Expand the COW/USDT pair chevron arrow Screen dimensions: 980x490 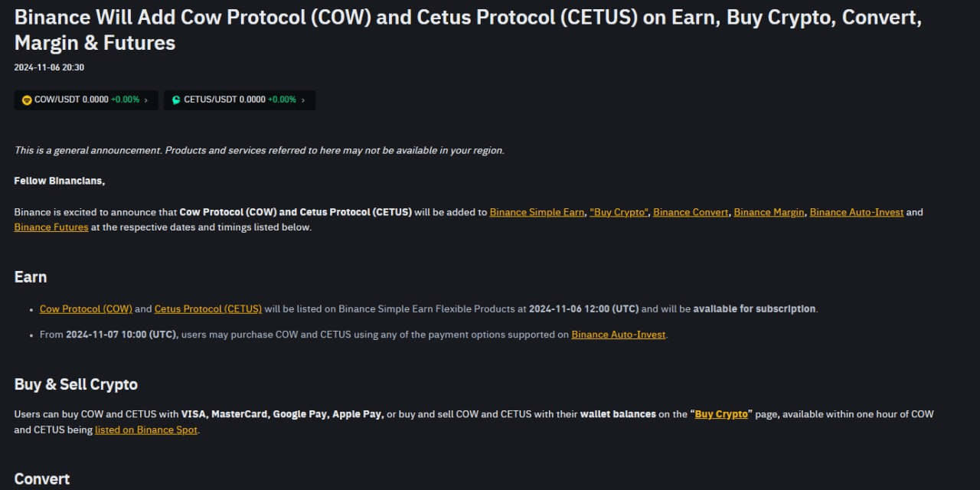click(146, 100)
